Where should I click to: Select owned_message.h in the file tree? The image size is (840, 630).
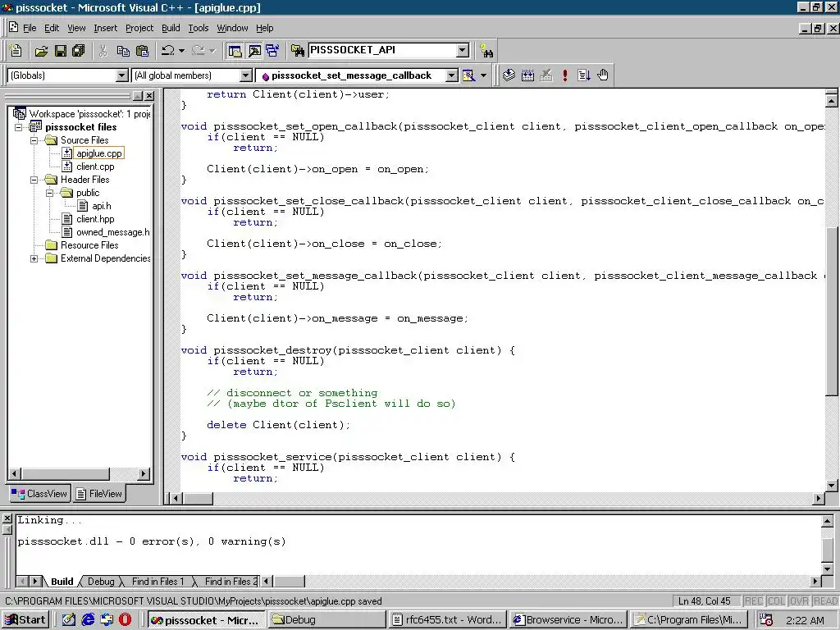pyautogui.click(x=112, y=232)
